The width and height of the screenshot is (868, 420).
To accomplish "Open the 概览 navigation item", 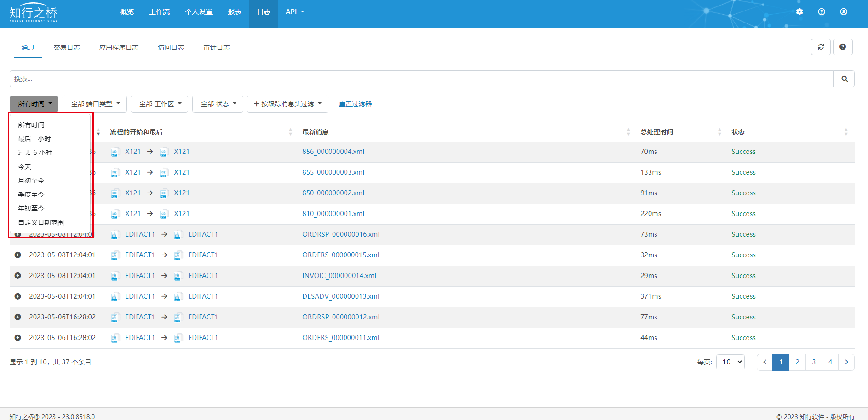I will [127, 12].
